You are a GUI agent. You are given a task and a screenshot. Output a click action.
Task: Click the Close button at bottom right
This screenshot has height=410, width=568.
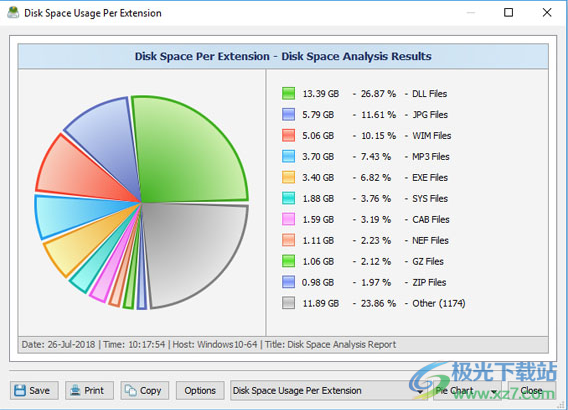pos(531,390)
